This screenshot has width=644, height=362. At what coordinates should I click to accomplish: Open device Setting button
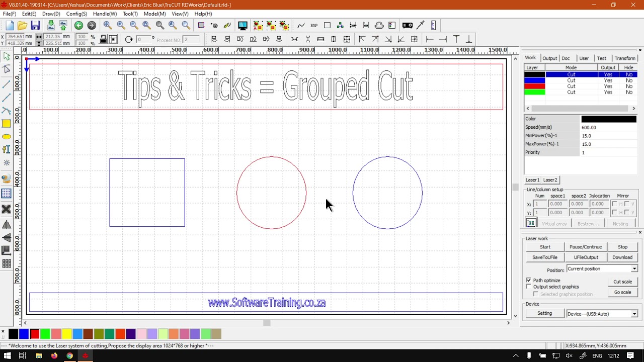point(544,313)
